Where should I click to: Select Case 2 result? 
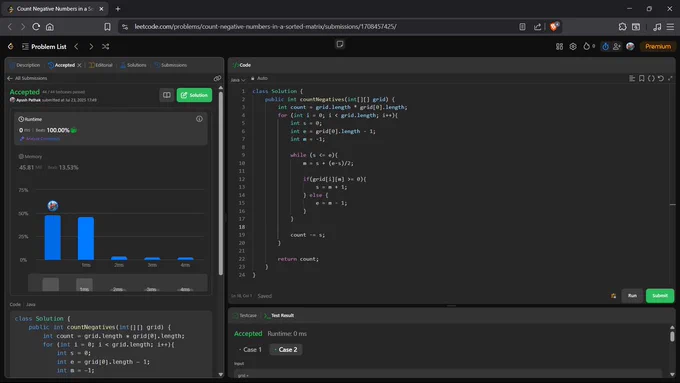[286, 350]
